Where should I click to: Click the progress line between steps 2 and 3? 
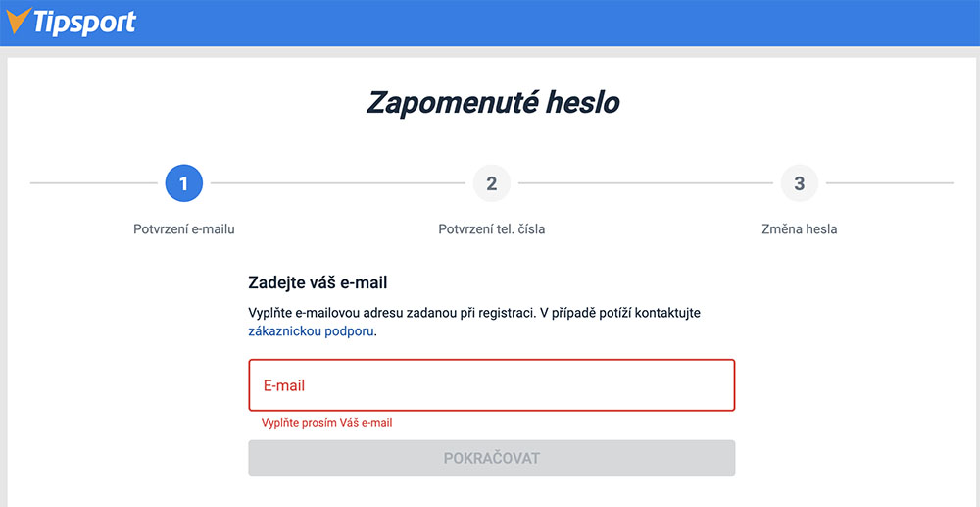(647, 183)
